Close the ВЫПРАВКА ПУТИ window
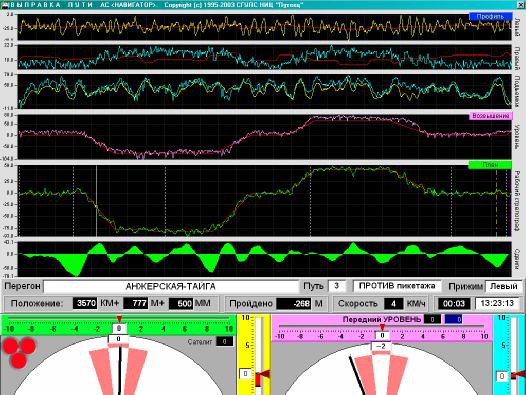The height and width of the screenshot is (395, 526). click(x=522, y=4)
